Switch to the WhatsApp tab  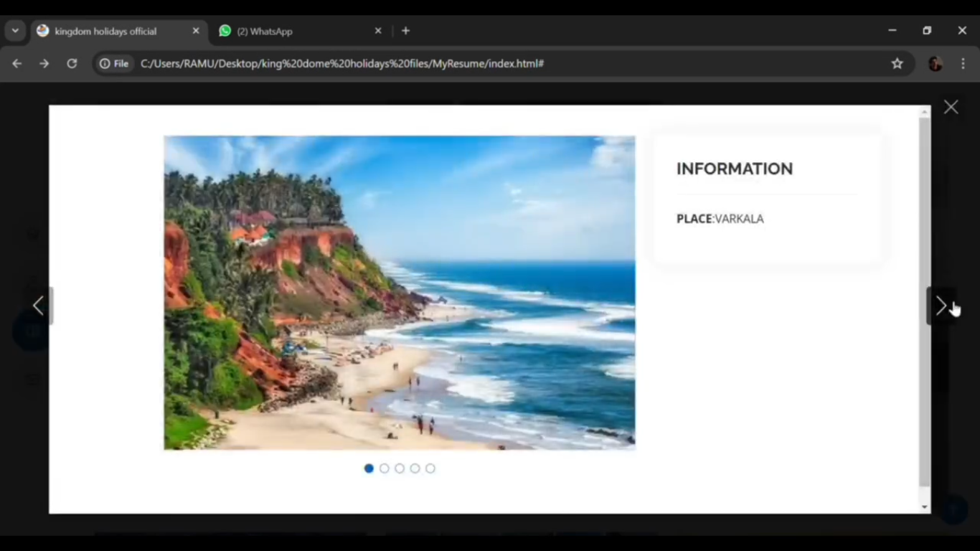301,31
